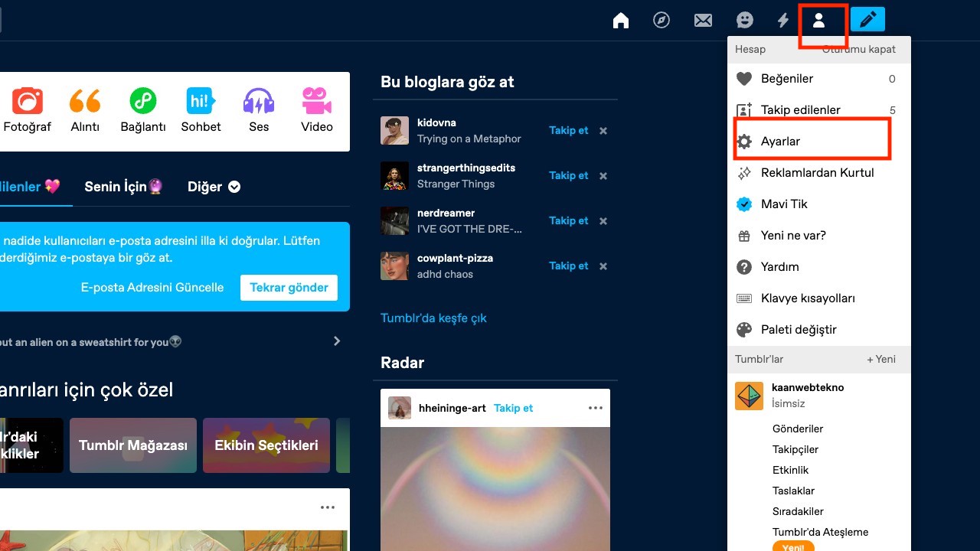Open the kidovna blog avatar

click(x=394, y=131)
